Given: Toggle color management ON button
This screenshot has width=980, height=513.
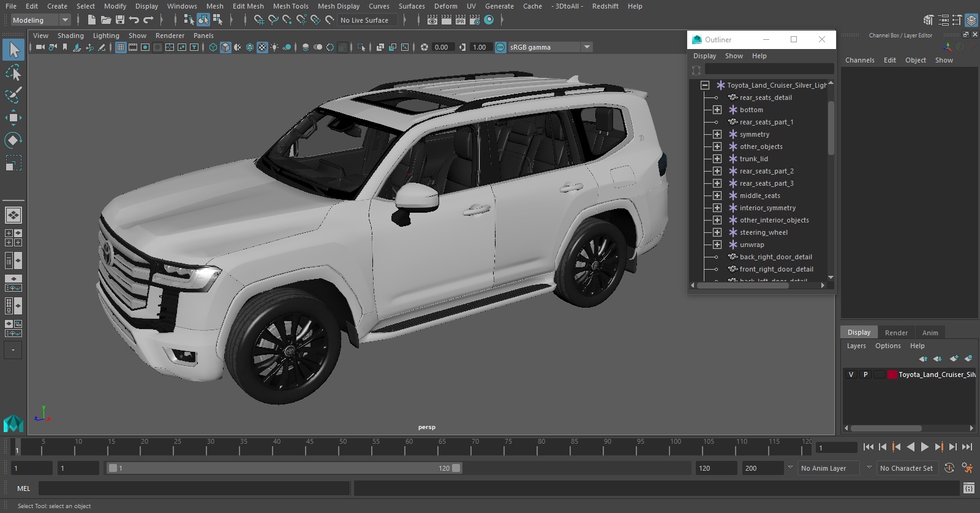Looking at the screenshot, I should tap(500, 47).
